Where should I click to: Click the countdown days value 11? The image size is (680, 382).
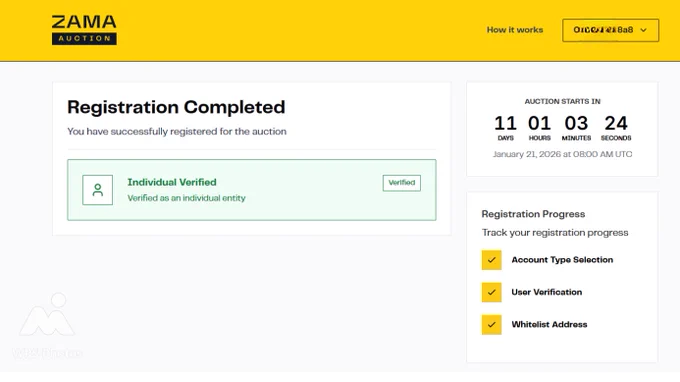(x=505, y=124)
